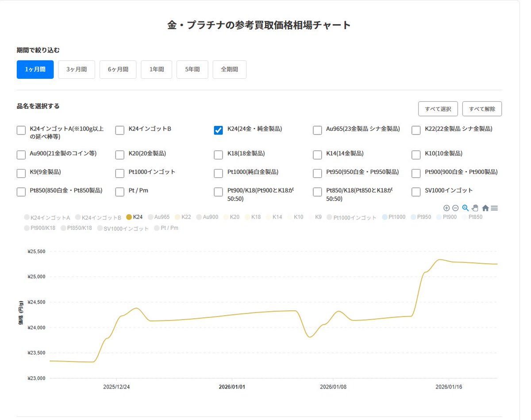Choose the 1年間 time range button

click(x=156, y=69)
